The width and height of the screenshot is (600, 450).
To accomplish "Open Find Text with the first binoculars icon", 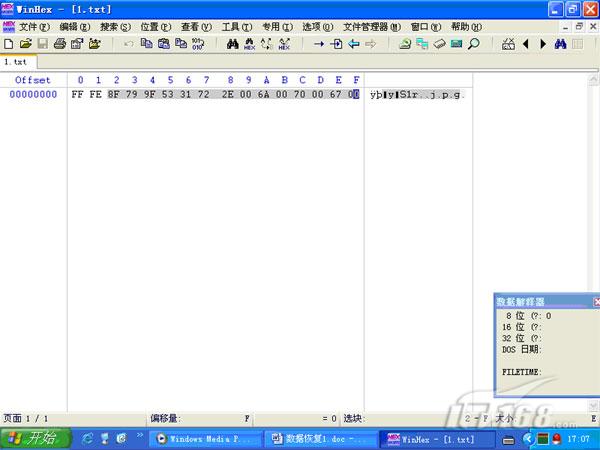I will 233,44.
